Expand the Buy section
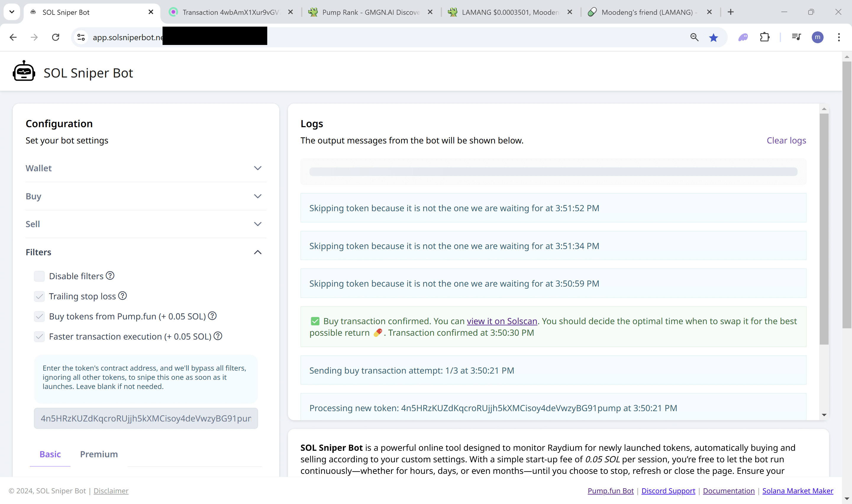 click(x=146, y=196)
